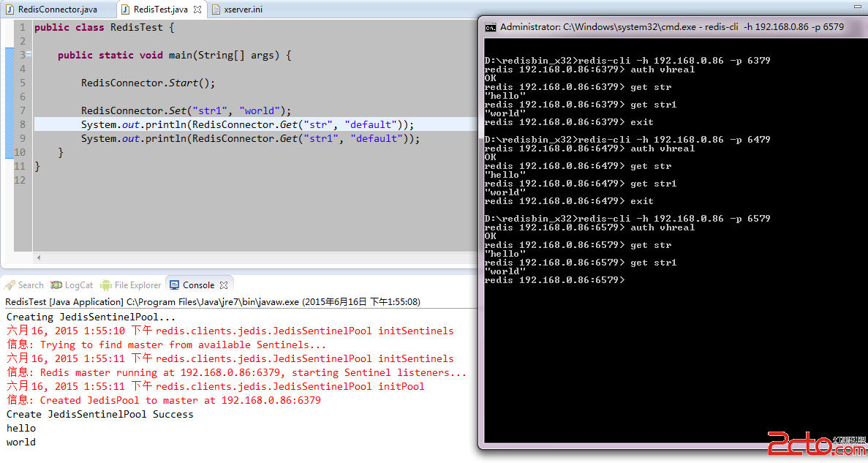The height and width of the screenshot is (463, 868).
Task: Click the Java file icon on RedisTest.java tab
Action: tap(126, 10)
